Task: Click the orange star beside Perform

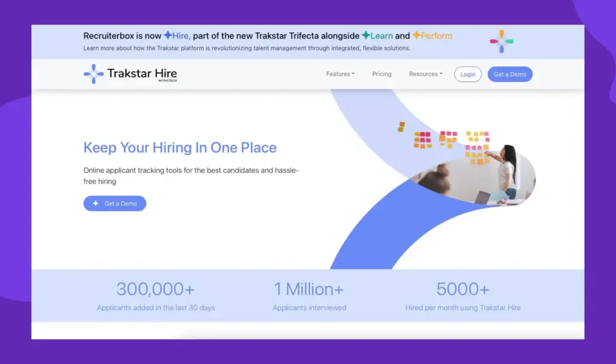Action: coord(416,35)
